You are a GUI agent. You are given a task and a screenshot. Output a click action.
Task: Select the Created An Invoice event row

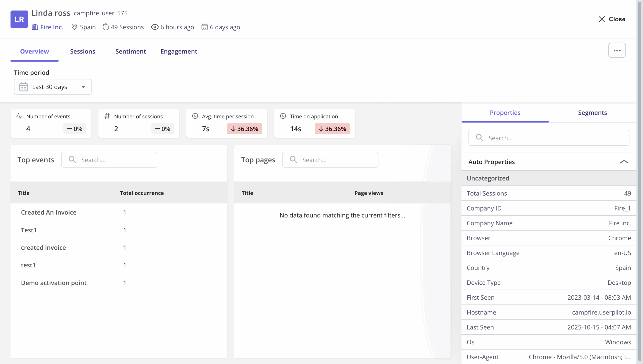[48, 212]
